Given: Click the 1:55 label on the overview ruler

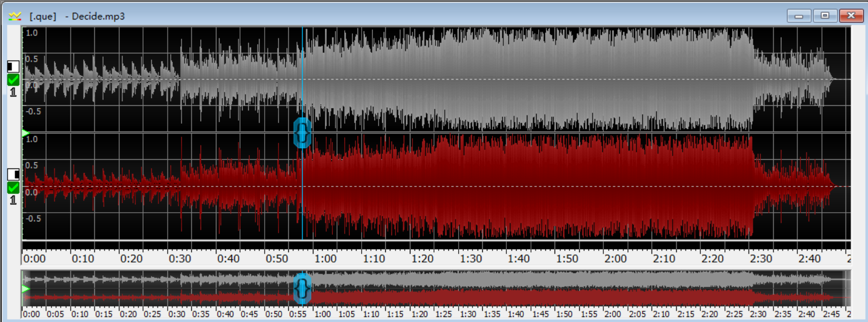Looking at the screenshot, I should click(589, 314).
